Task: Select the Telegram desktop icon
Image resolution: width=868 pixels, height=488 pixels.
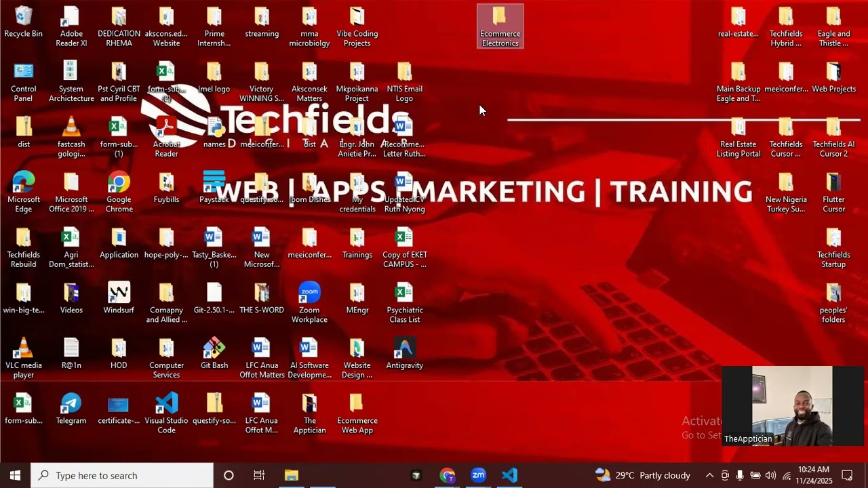Action: (x=71, y=409)
